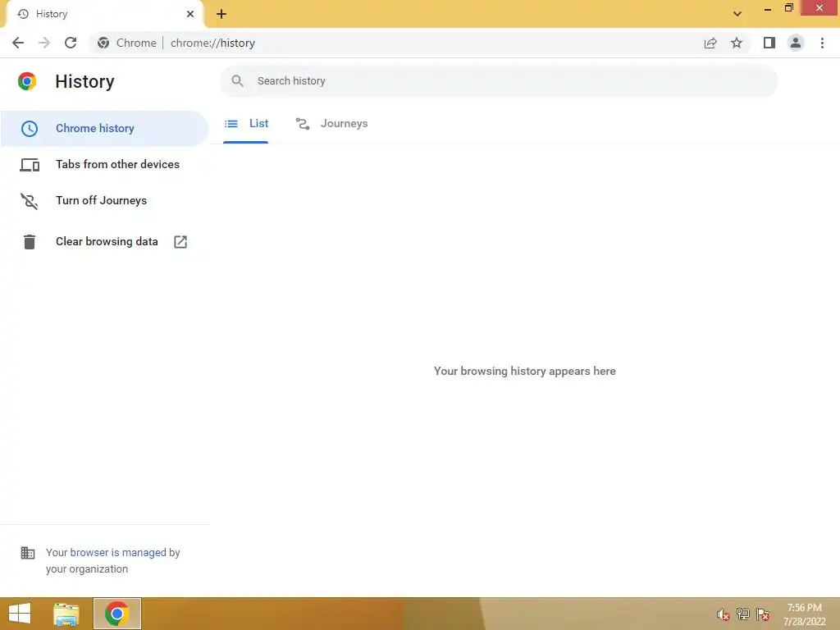Open a new tab with plus button

[x=221, y=14]
